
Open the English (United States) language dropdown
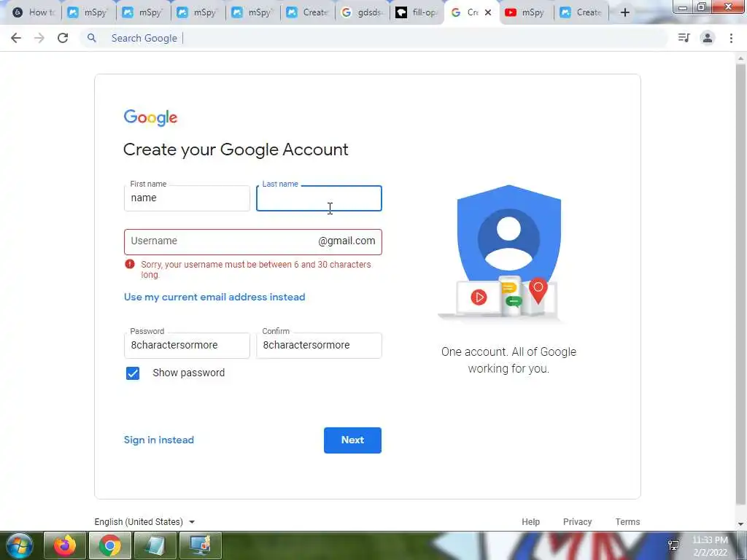click(x=145, y=522)
